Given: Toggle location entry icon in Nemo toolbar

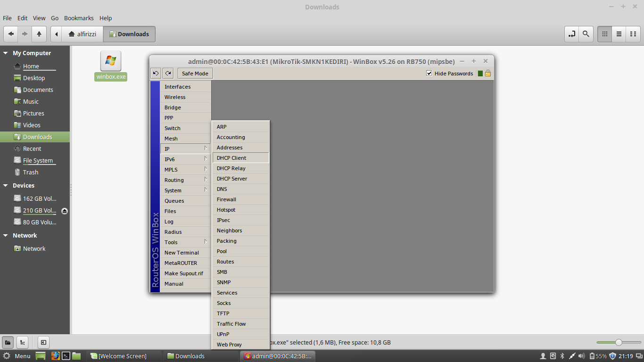Looking at the screenshot, I should (x=572, y=34).
